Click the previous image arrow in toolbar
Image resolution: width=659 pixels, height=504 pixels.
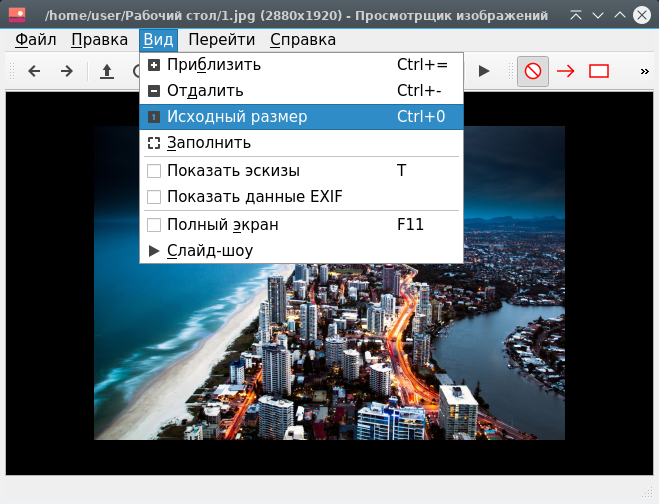[x=34, y=71]
